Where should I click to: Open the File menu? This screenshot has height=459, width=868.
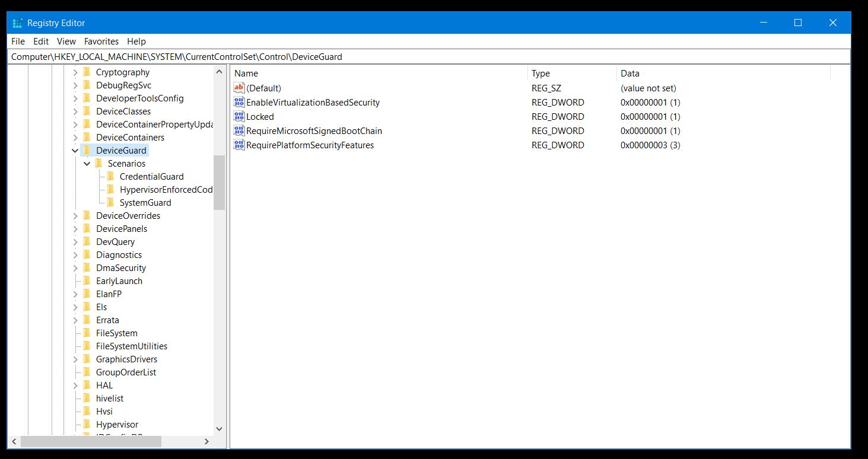18,42
